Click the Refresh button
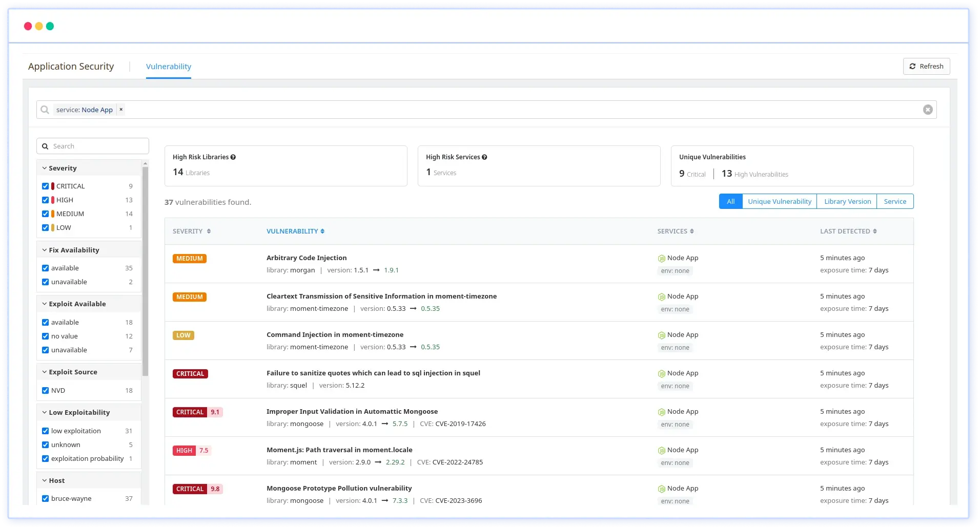Screen dimensions: 980x529 click(x=926, y=66)
